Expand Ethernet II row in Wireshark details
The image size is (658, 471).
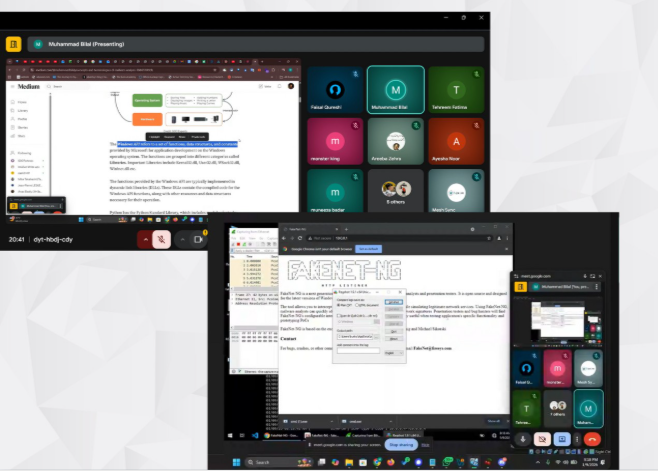[232, 299]
